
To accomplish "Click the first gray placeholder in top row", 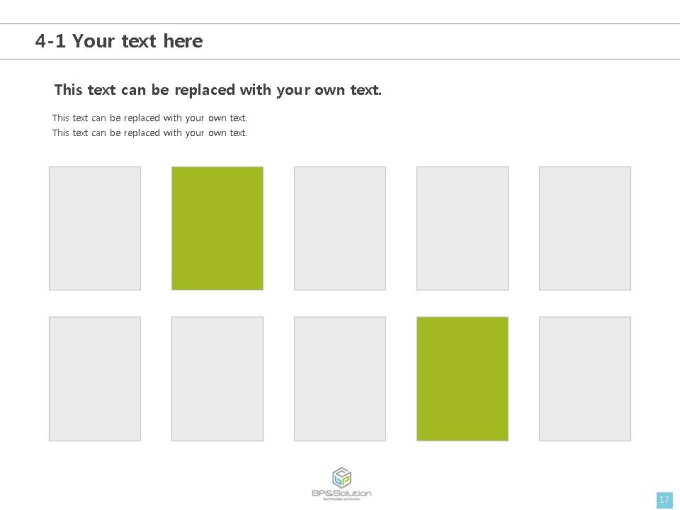I will [x=95, y=228].
